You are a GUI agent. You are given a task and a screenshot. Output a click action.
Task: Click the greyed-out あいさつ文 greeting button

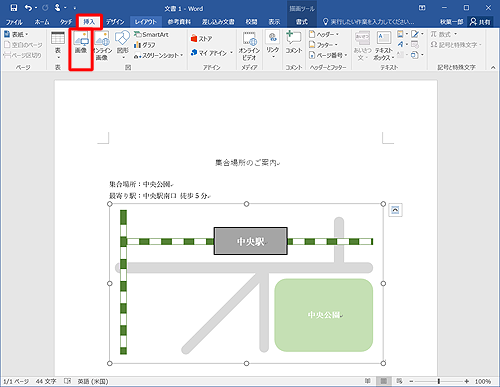[362, 46]
